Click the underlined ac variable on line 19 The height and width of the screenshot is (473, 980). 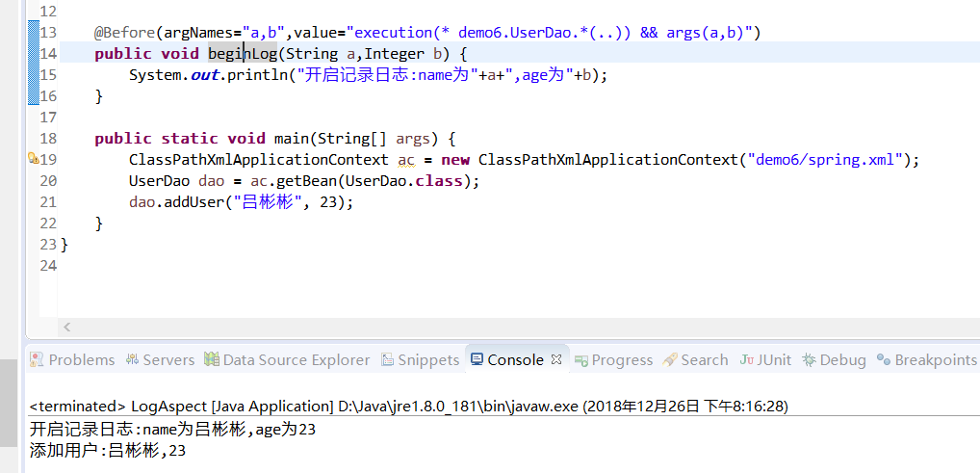[406, 160]
